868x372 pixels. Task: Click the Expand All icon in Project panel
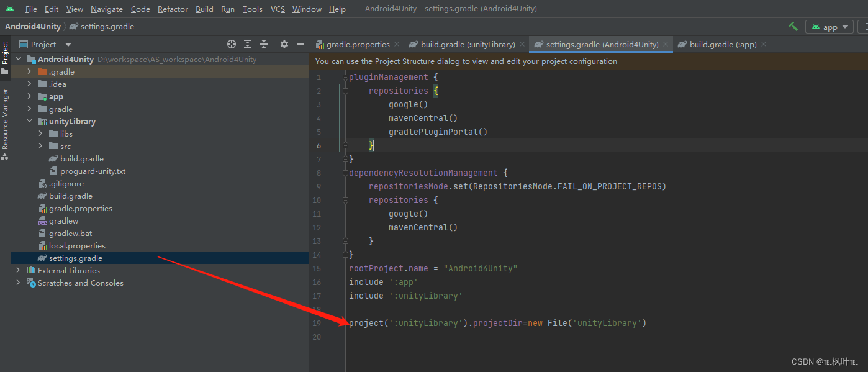point(248,44)
